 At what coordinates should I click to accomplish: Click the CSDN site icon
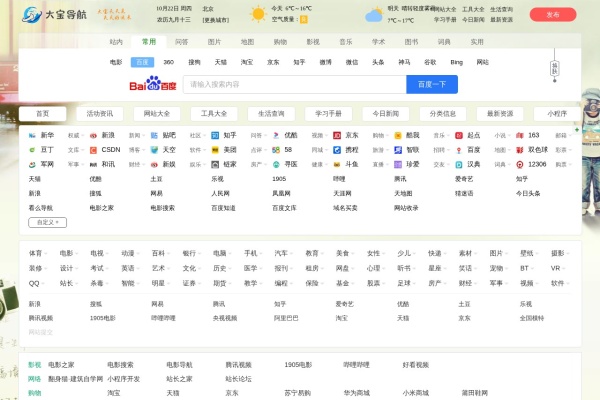tap(93, 150)
